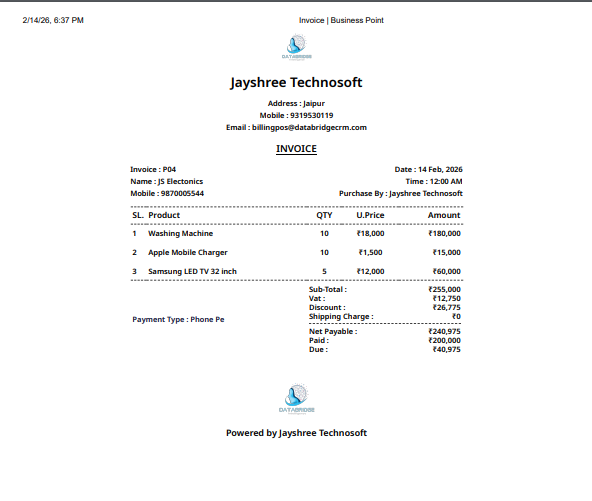592x501 pixels.
Task: Click the shipping charge value ₹0
Action: (x=456, y=317)
